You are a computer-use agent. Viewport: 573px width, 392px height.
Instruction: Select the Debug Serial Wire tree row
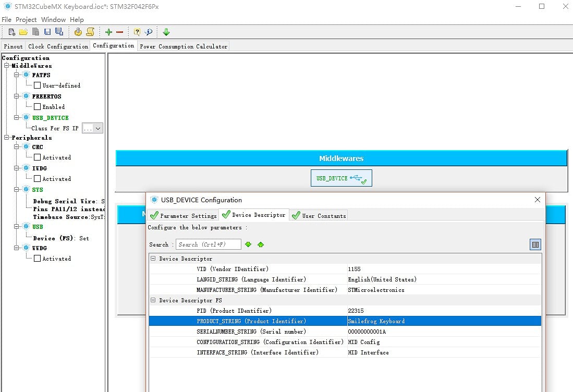pyautogui.click(x=69, y=201)
